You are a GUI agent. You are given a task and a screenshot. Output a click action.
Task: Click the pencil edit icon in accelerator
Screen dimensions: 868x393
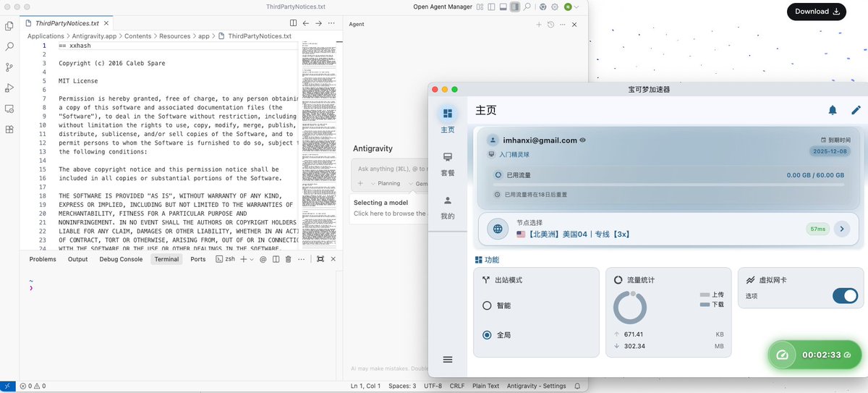pos(856,110)
